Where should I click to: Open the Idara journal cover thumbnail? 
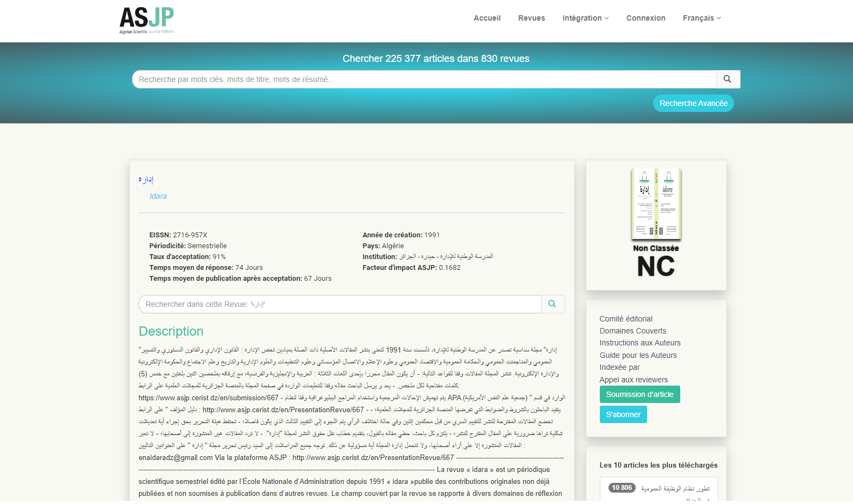point(656,204)
